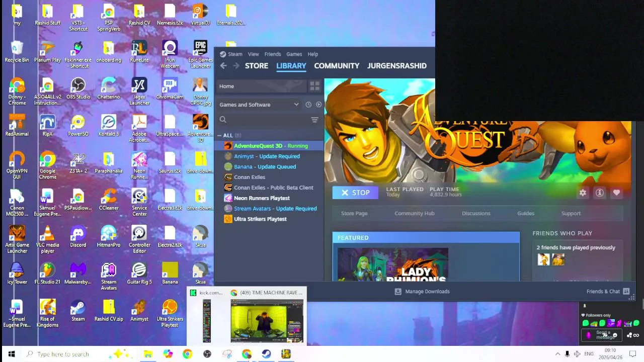The image size is (644, 362).
Task: Open Friends & Chat in Steam
Action: 608,292
